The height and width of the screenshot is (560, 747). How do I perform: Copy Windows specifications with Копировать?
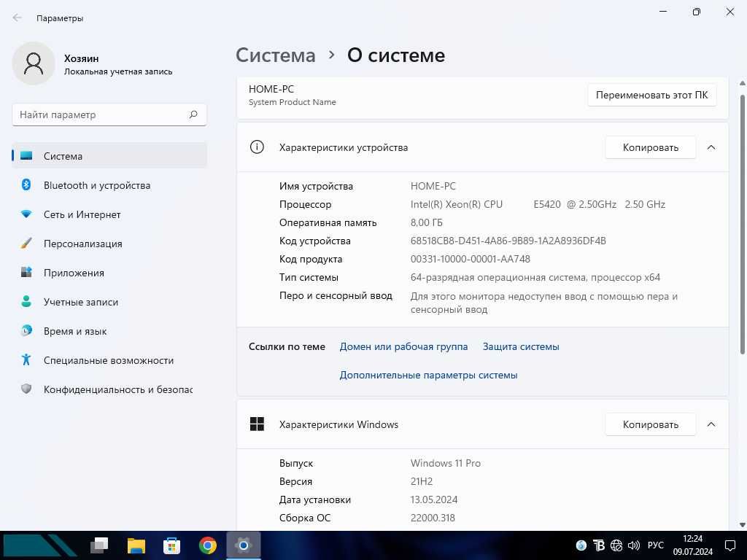coord(650,424)
